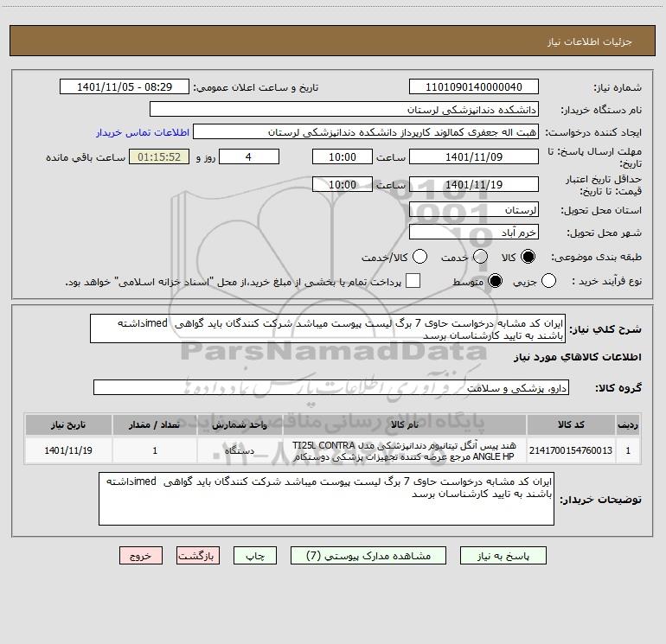Click the remaining days field showing 4
The image size is (666, 644).
click(249, 156)
